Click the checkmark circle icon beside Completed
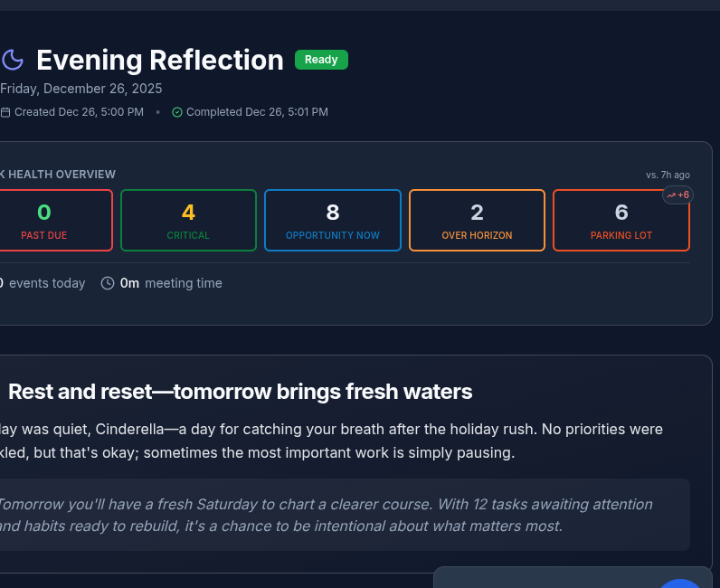The image size is (720, 588). 177,112
